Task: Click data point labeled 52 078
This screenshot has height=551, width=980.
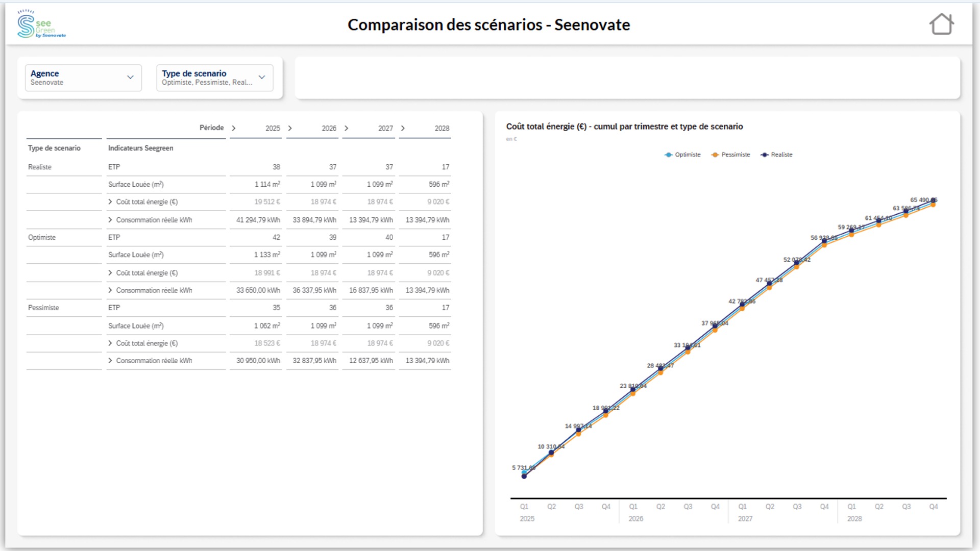Action: coord(797,263)
